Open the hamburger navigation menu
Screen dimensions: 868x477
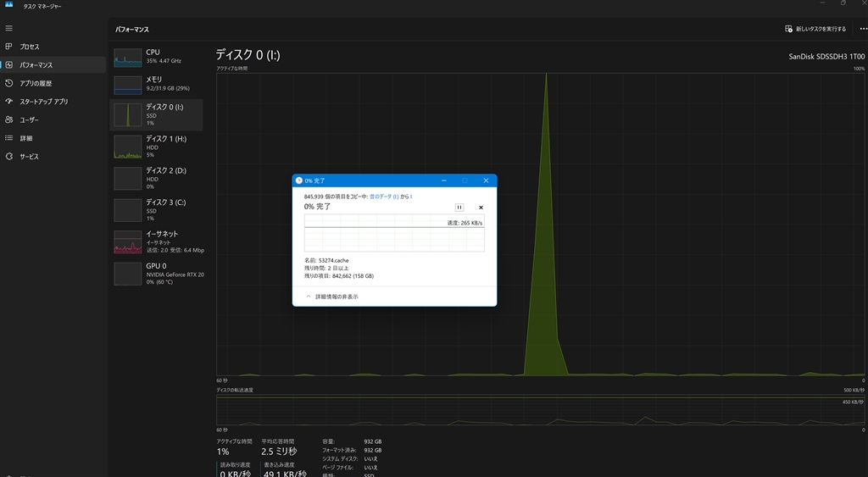[x=8, y=28]
